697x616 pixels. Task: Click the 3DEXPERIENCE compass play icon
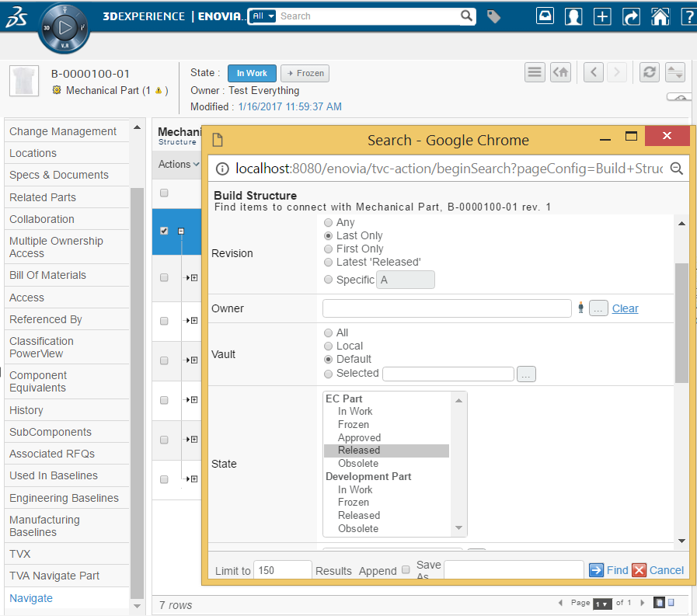tap(64, 29)
